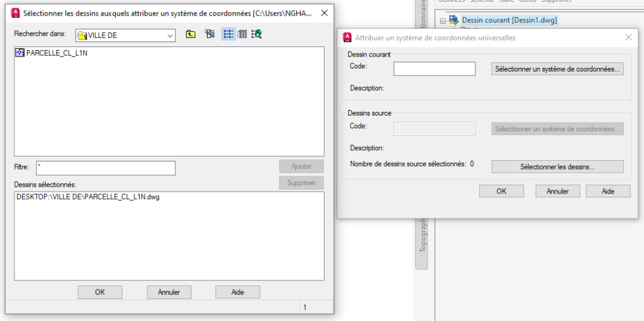
Task: Open the Topographie vertical side tab
Action: click(x=423, y=239)
